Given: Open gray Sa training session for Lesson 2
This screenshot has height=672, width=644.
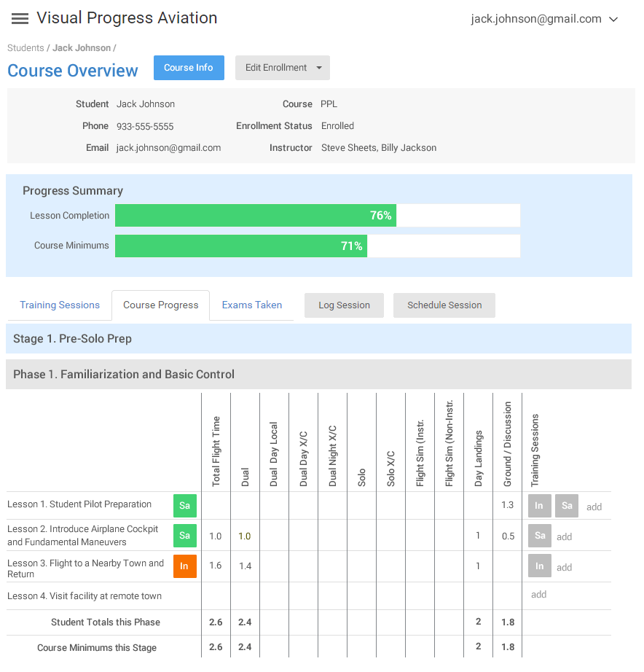Looking at the screenshot, I should 539,536.
